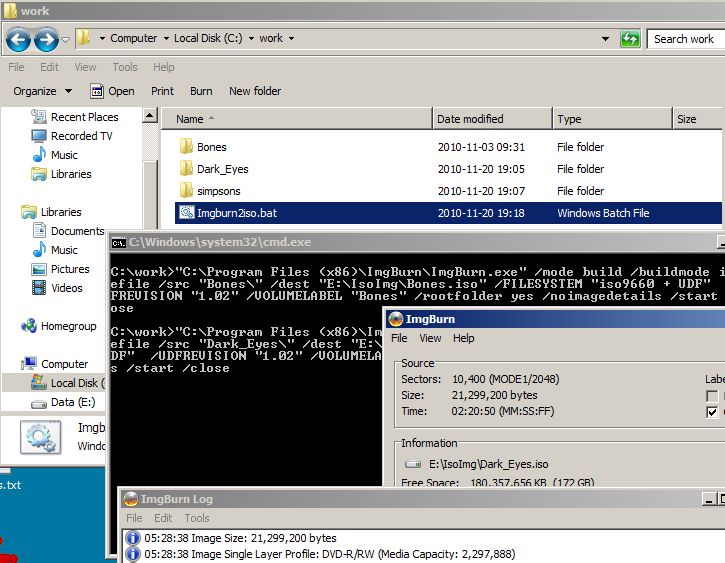Click the Data (E:) drive icon

[39, 404]
